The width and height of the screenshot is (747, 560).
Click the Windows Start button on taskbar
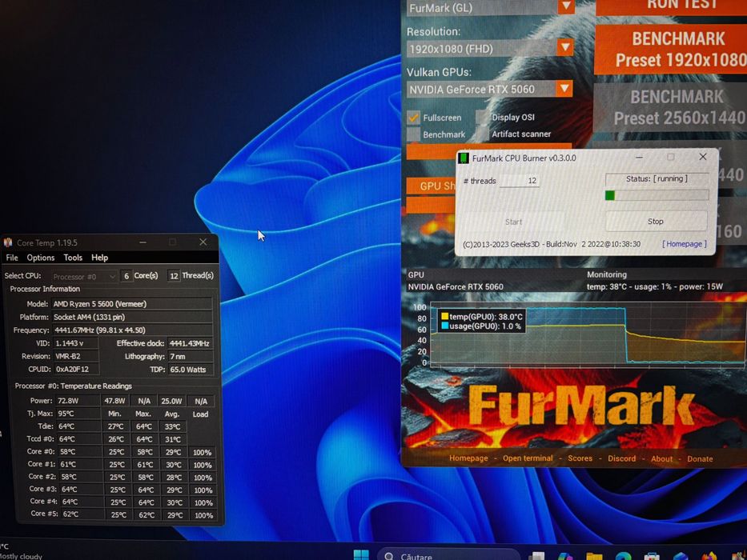click(360, 554)
